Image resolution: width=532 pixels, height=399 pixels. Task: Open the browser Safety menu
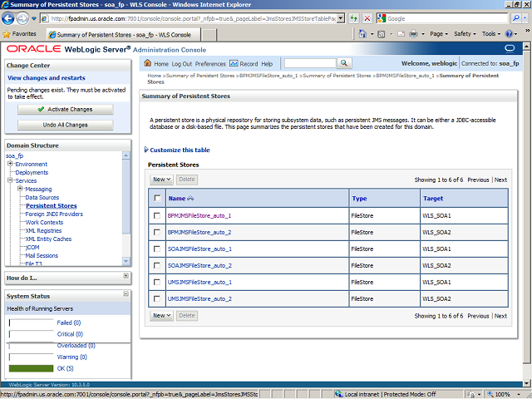(x=465, y=34)
